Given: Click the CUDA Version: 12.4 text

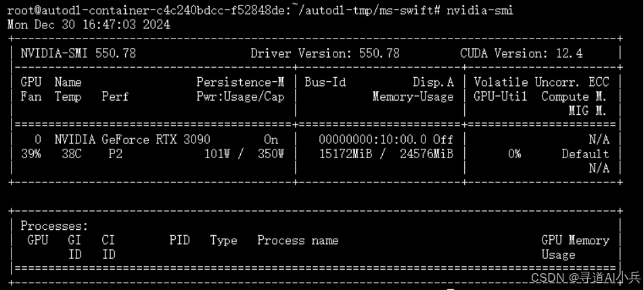Looking at the screenshot, I should point(521,53).
